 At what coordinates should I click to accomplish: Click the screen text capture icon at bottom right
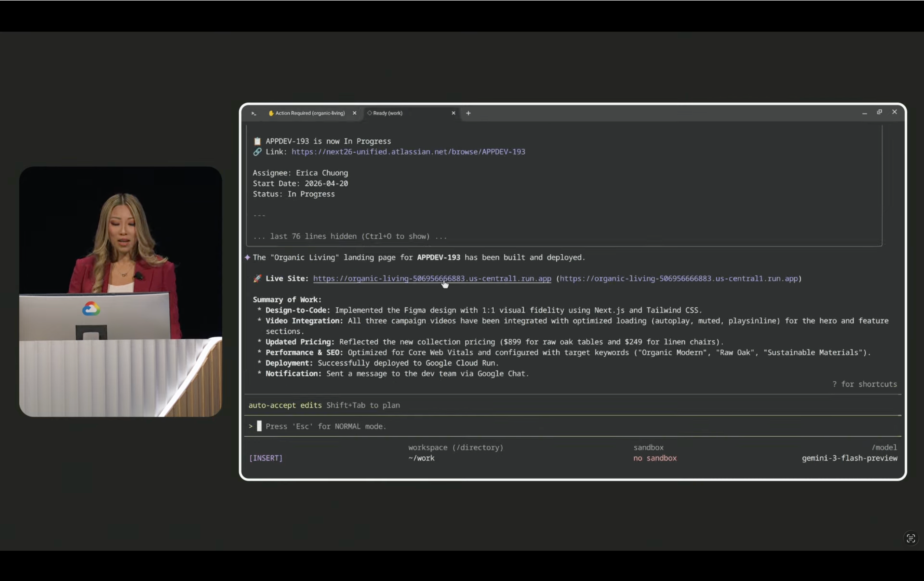pyautogui.click(x=911, y=538)
